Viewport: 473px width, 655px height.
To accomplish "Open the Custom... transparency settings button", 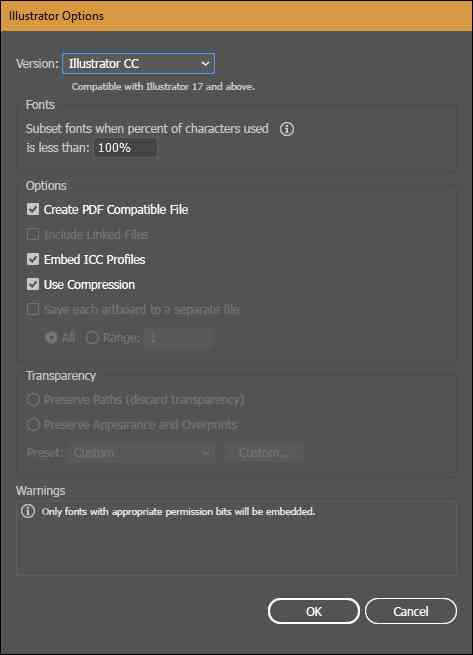I will [264, 452].
